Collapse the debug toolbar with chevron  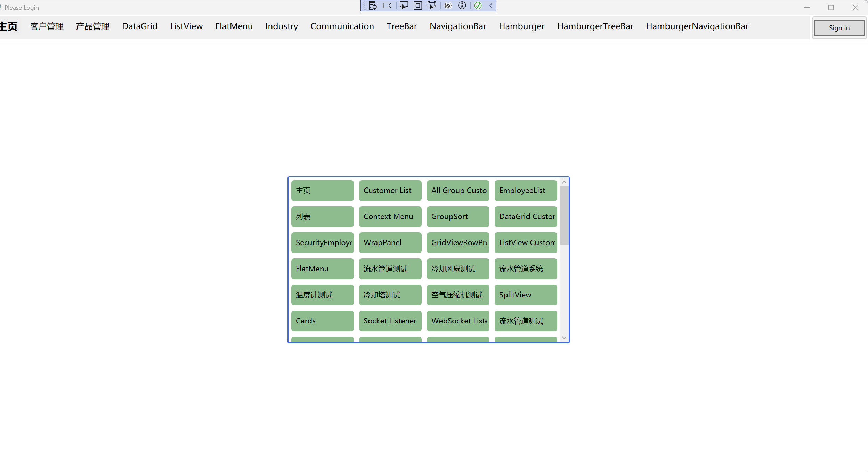coord(491,6)
